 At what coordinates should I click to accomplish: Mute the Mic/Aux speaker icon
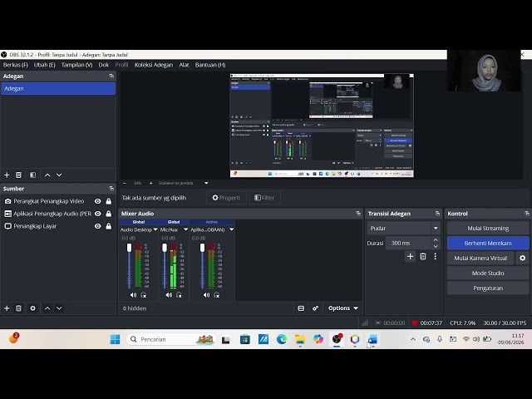click(x=169, y=295)
